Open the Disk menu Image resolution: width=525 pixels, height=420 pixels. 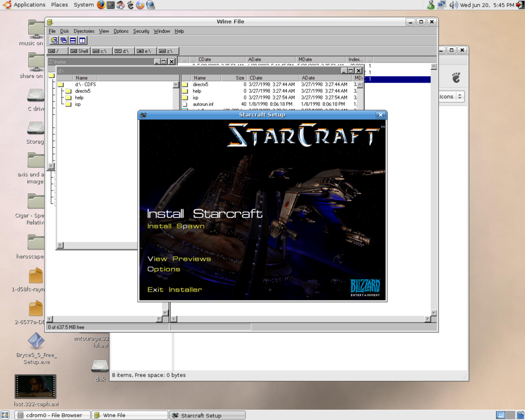coord(65,31)
